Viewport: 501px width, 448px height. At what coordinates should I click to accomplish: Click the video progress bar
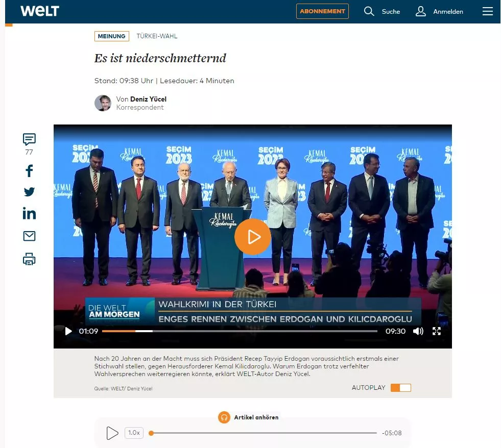(239, 331)
